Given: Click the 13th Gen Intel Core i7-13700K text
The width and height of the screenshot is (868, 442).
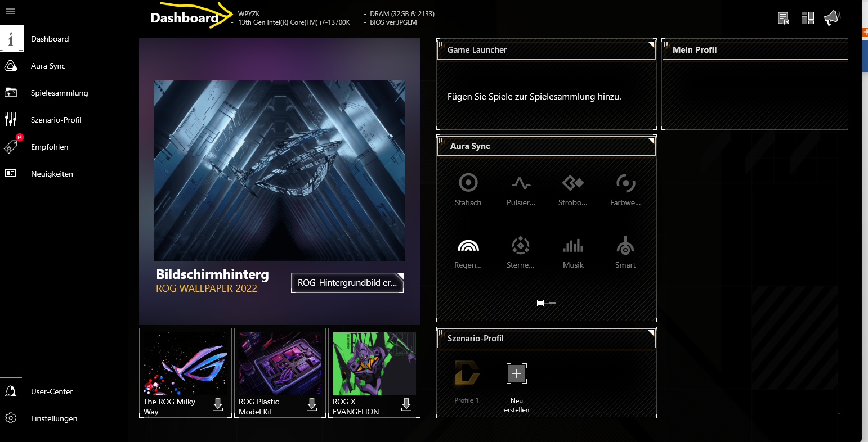Looking at the screenshot, I should [x=294, y=22].
